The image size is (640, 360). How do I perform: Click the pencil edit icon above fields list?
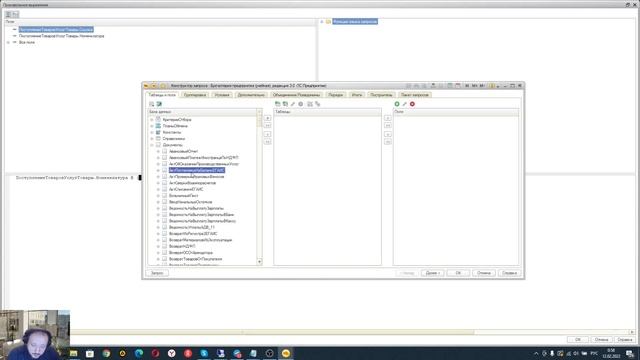pyautogui.click(x=404, y=104)
